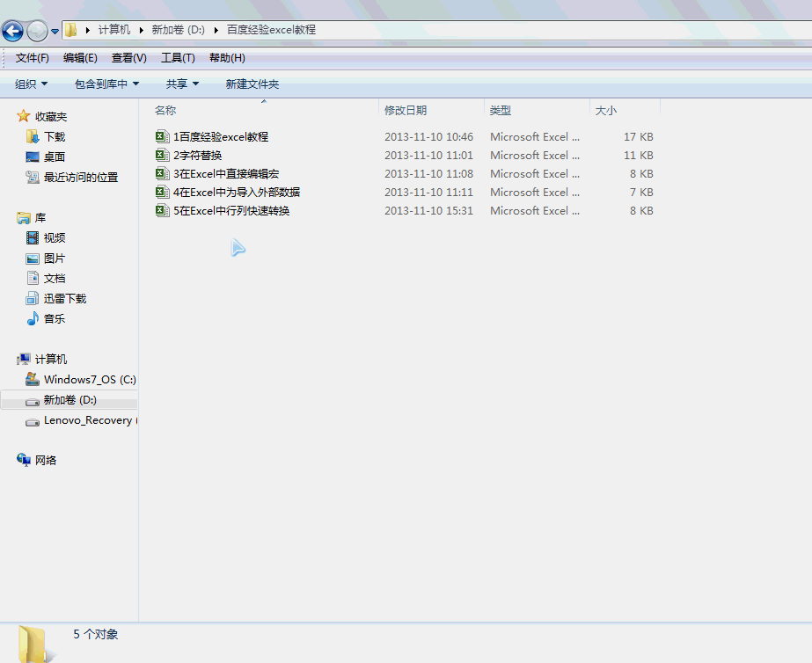Screen dimensions: 812x663
Task: Click the 迅雷下载 library icon
Action: 33,298
